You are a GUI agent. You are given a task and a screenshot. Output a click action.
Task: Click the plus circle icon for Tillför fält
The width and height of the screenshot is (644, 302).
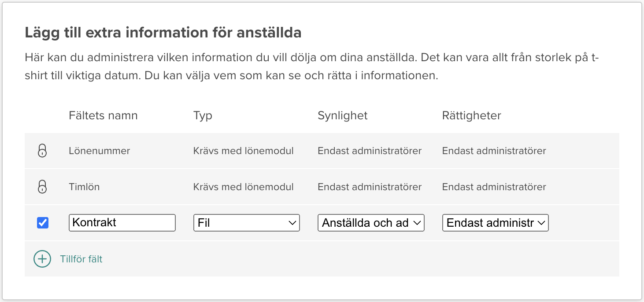point(42,259)
